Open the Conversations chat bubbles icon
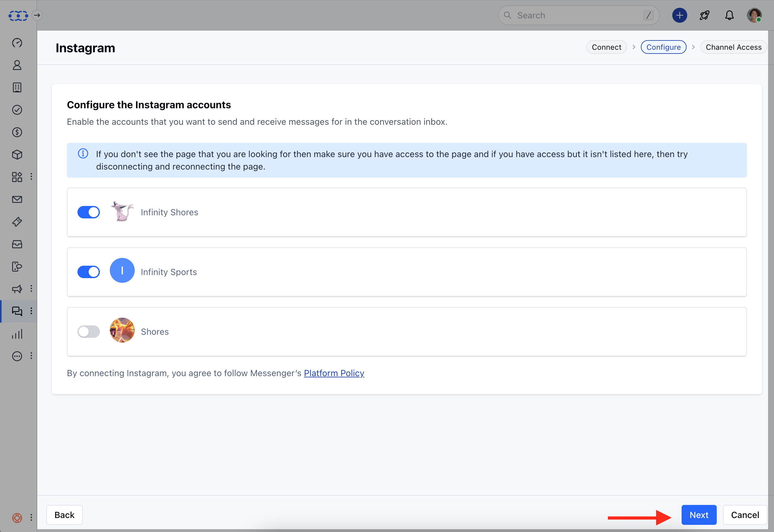 click(17, 311)
